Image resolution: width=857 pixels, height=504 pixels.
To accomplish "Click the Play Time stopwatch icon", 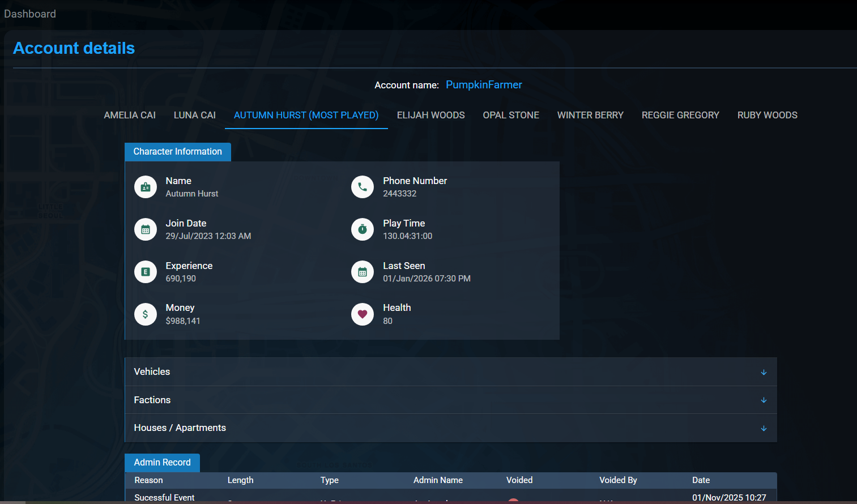I will [363, 229].
